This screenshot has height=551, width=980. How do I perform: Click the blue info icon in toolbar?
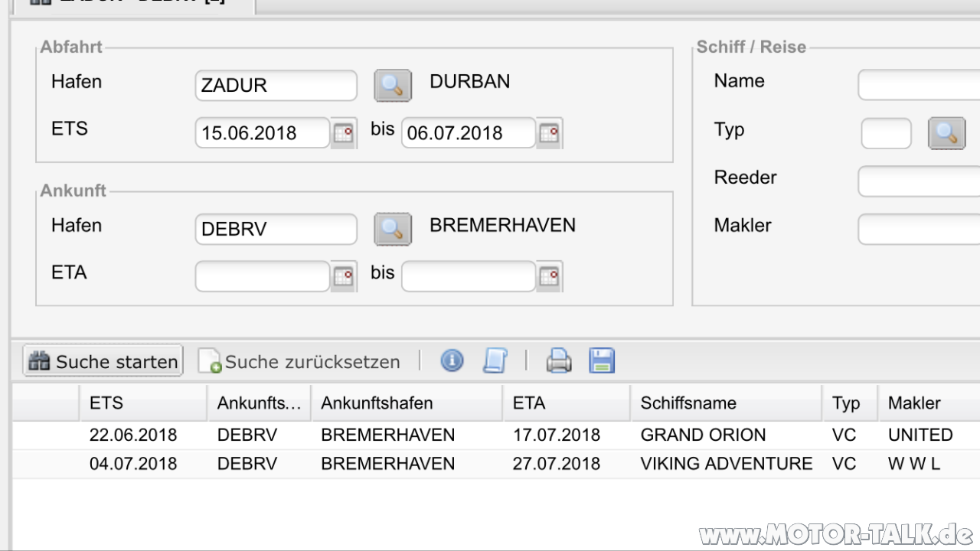(x=452, y=360)
